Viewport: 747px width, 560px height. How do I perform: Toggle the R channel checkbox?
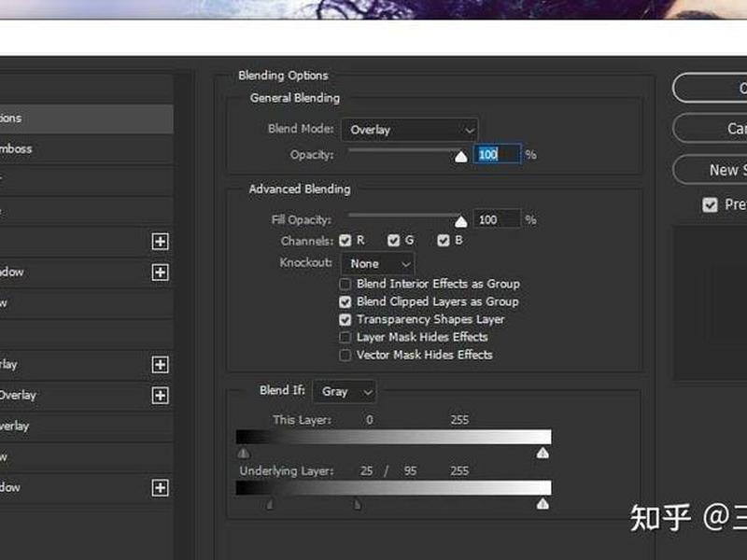click(x=345, y=241)
